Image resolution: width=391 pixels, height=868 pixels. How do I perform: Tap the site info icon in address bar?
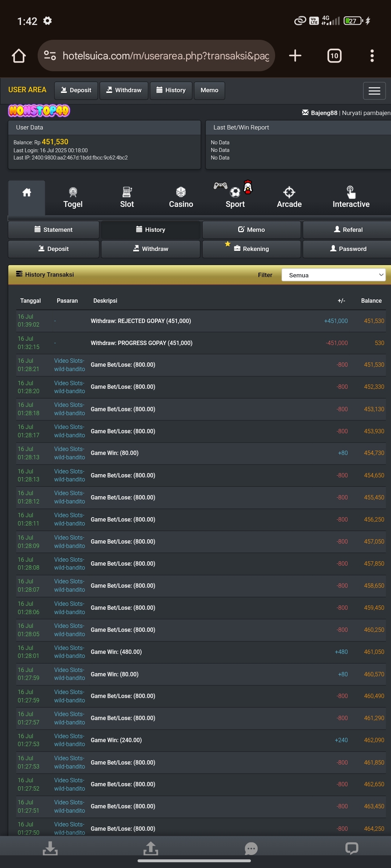pos(50,56)
